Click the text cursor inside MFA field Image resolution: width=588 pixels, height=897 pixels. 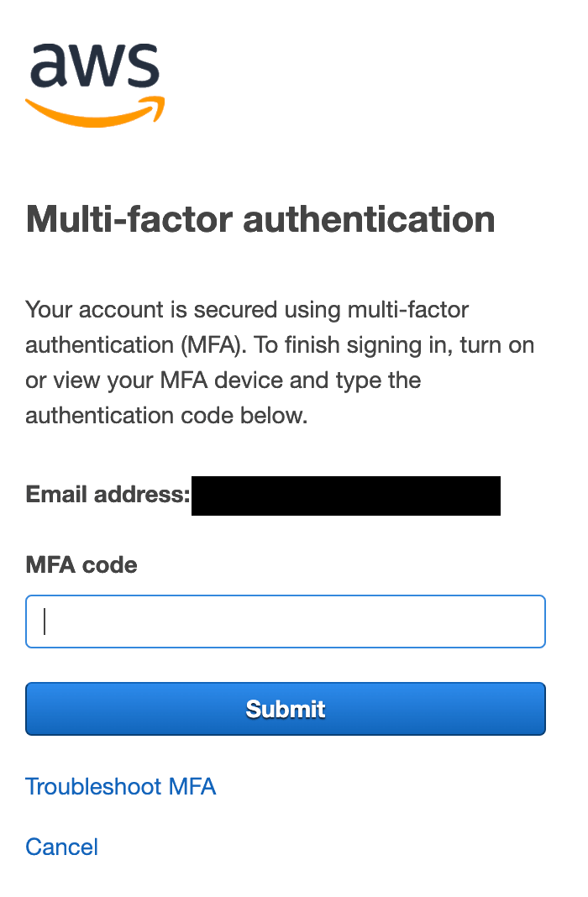point(45,622)
